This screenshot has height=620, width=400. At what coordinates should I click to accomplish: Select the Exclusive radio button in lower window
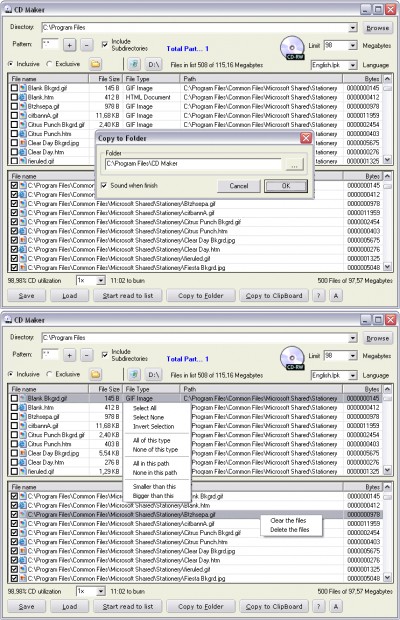click(49, 374)
